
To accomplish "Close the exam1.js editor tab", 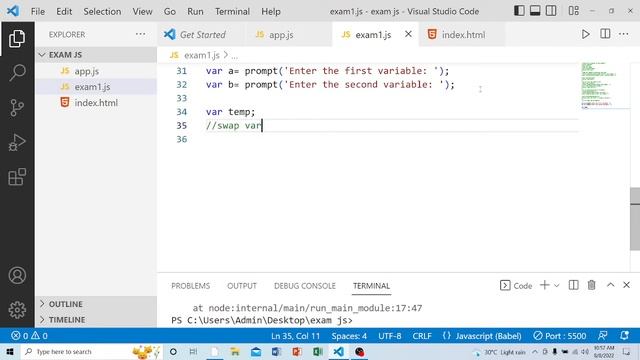I will (x=408, y=34).
